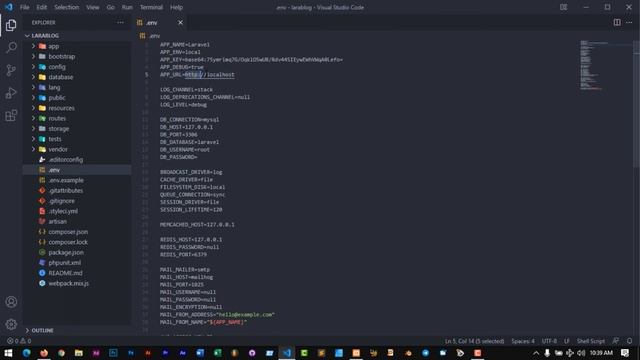Screen dimensions: 640x360
Task: Expand the database folder
Action: click(77, 77)
